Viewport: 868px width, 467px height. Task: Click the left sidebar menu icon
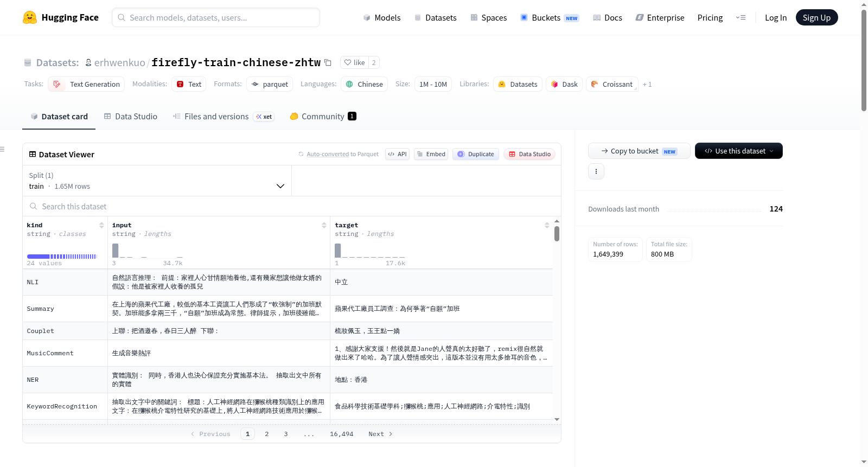(3, 149)
